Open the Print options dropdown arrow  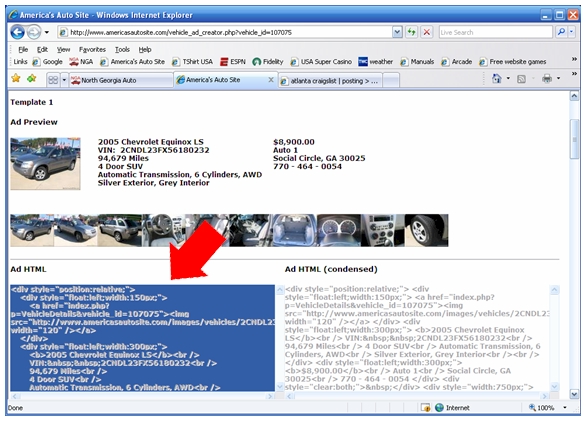coord(558,79)
